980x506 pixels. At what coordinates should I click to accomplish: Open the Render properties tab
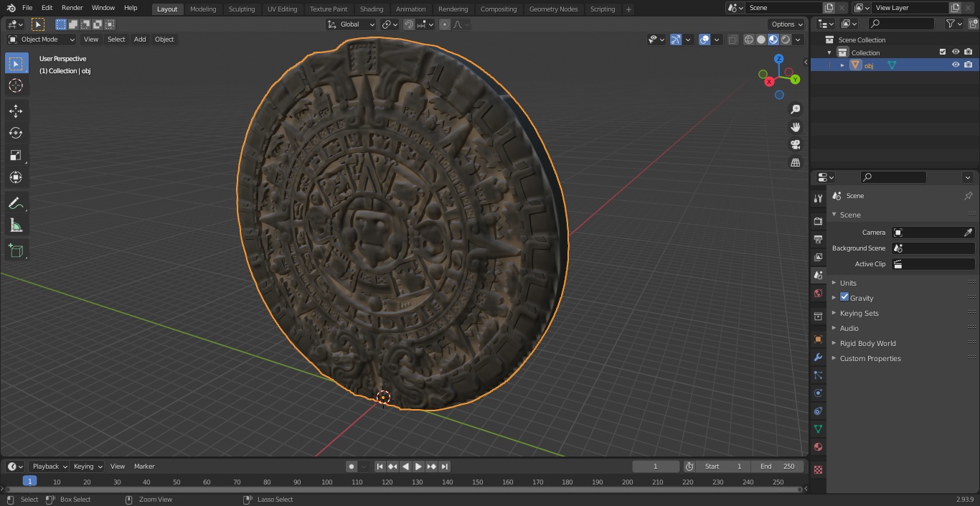pyautogui.click(x=818, y=221)
